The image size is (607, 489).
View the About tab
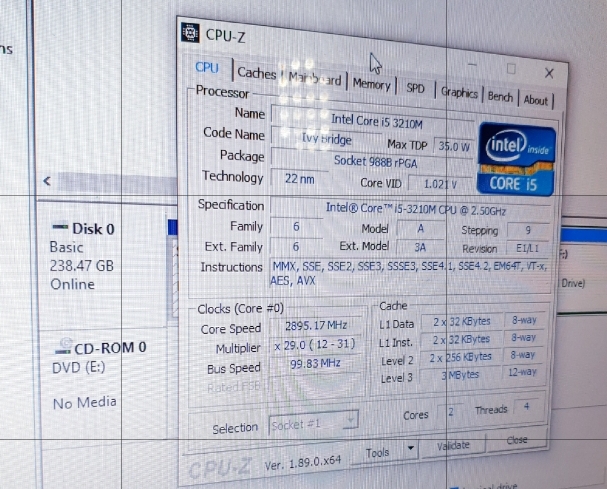(x=536, y=100)
